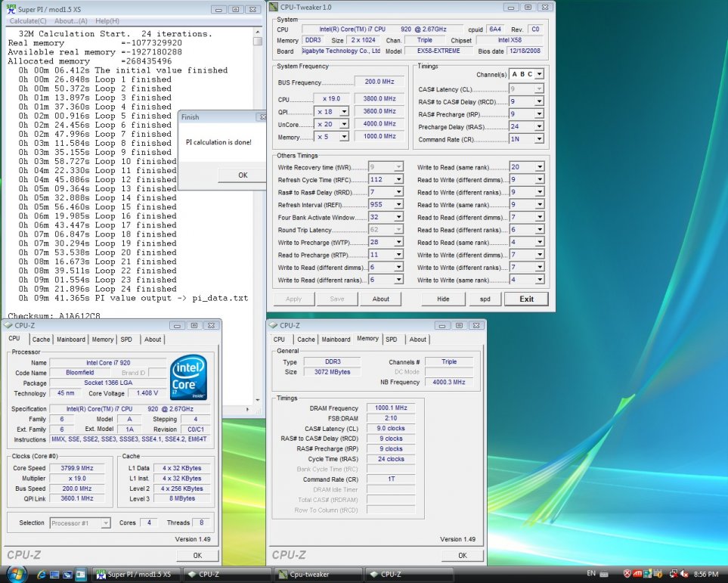Screen dimensions: 728x583
Task: Expand the Refresh Cycle Time (tRFC) dropdown
Action: [398, 180]
